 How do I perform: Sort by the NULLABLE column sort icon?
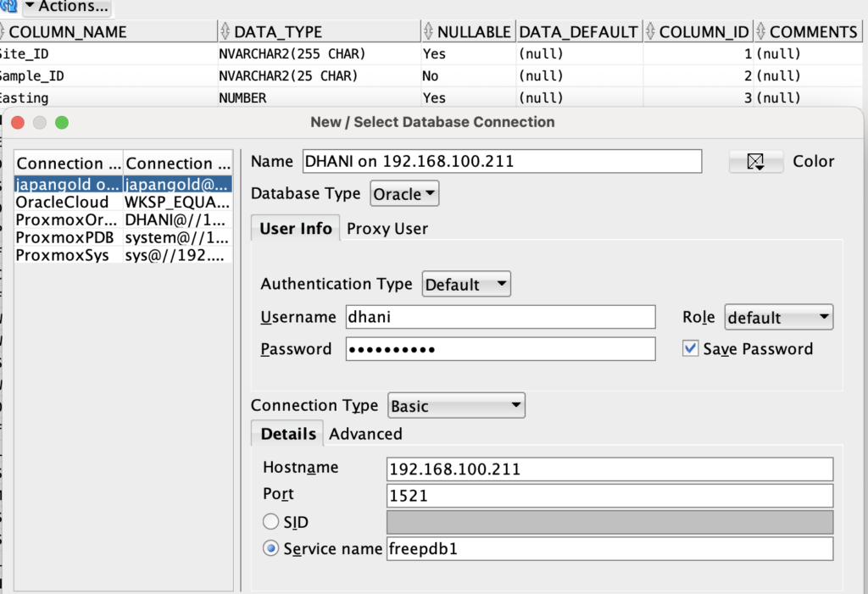tap(428, 31)
